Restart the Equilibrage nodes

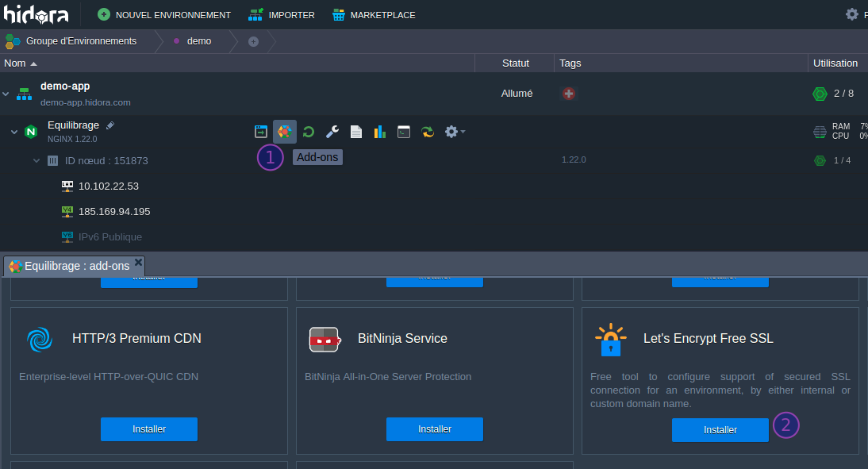[309, 132]
